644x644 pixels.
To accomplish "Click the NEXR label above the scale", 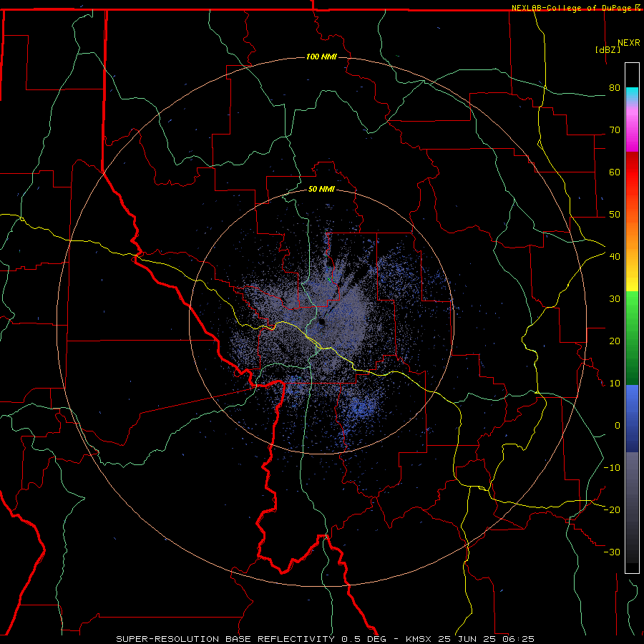I will pyautogui.click(x=628, y=43).
